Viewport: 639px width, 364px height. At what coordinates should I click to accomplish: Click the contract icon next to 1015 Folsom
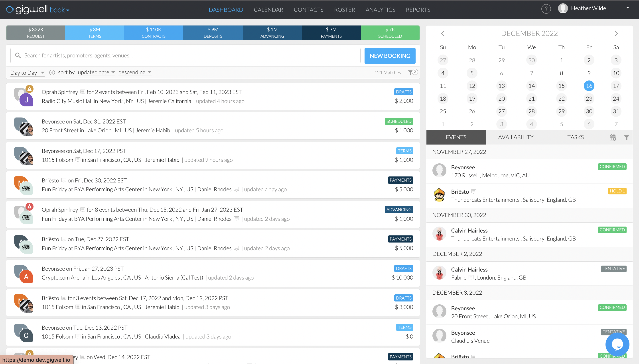pyautogui.click(x=78, y=160)
